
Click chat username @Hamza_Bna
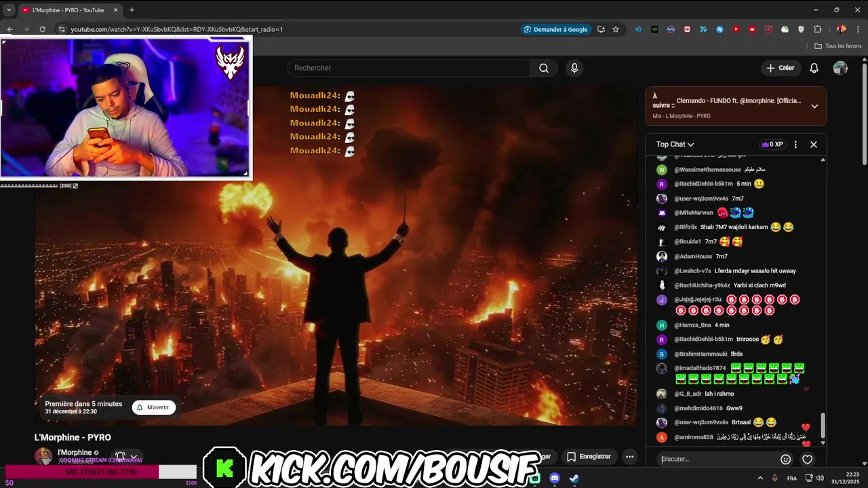pyautogui.click(x=692, y=325)
